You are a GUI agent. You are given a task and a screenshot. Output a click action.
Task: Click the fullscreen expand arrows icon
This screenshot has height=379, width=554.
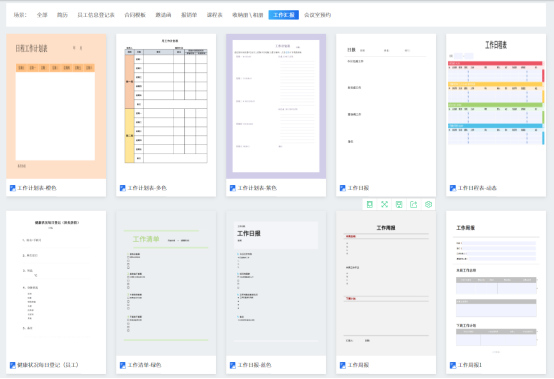(384, 205)
